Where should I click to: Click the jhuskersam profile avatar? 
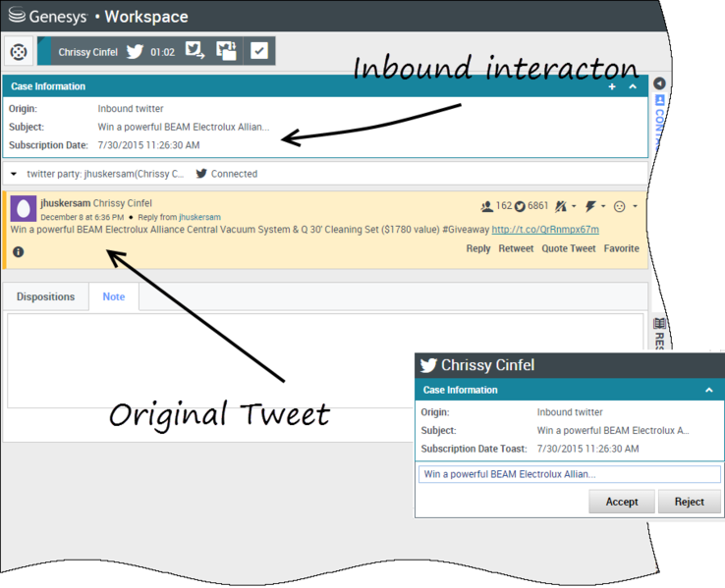(x=24, y=208)
